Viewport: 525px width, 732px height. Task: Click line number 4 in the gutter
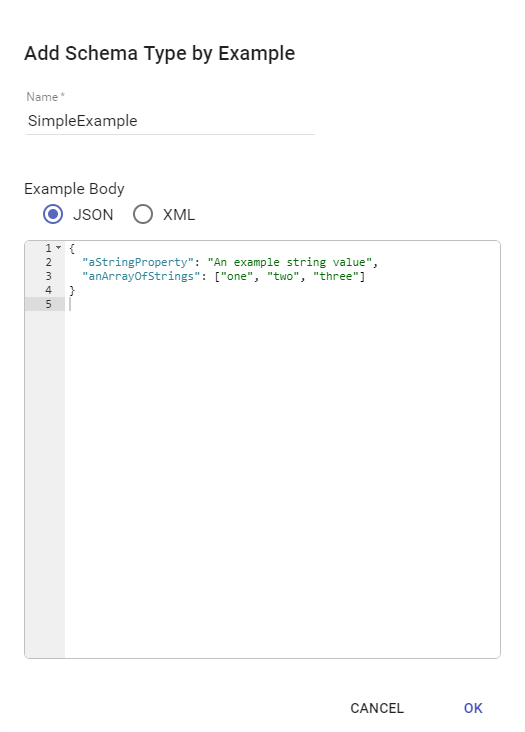(x=49, y=290)
